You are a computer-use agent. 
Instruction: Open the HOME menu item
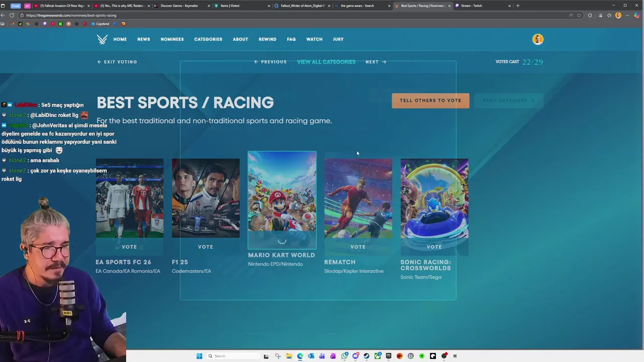tap(120, 39)
